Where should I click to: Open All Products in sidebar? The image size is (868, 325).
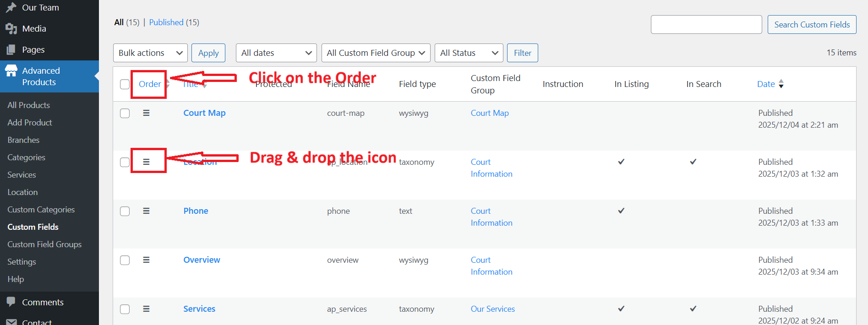(x=28, y=105)
